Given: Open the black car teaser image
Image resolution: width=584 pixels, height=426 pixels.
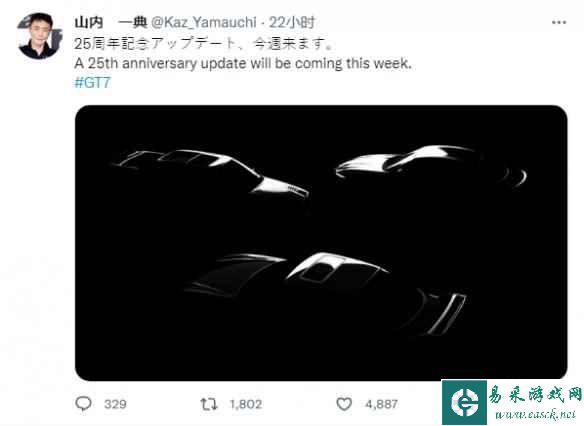Looking at the screenshot, I should pos(321,243).
